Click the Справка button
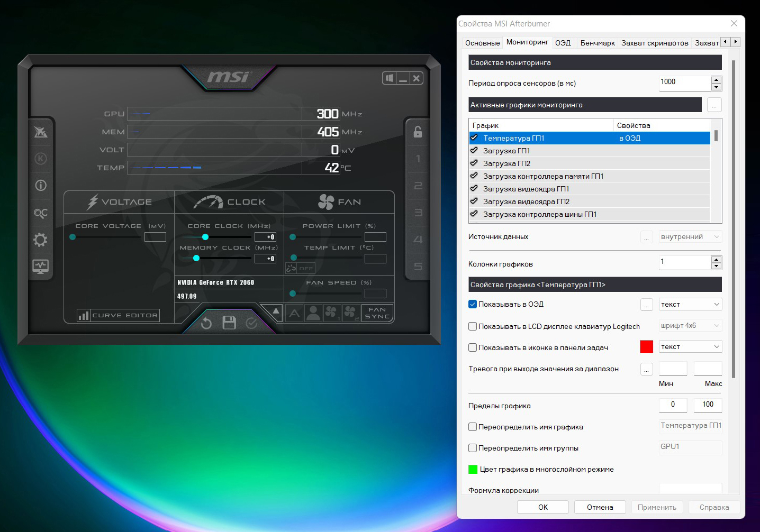760x532 pixels. 714,507
